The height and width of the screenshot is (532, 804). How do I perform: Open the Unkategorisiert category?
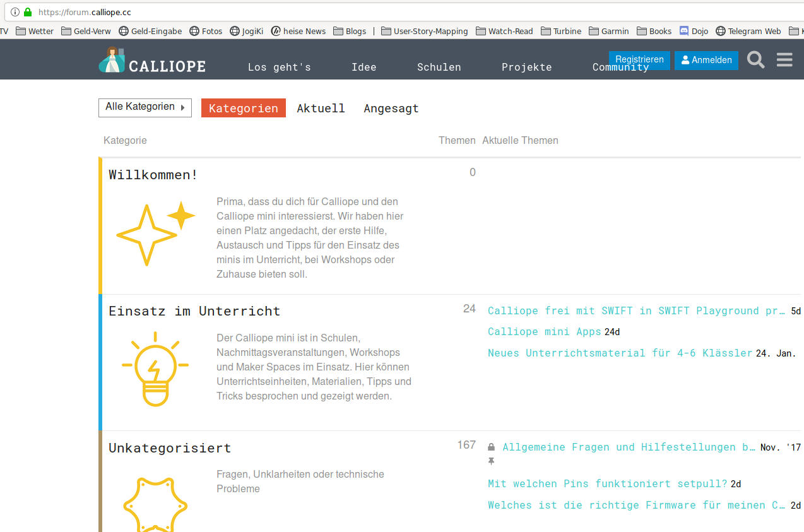[170, 448]
